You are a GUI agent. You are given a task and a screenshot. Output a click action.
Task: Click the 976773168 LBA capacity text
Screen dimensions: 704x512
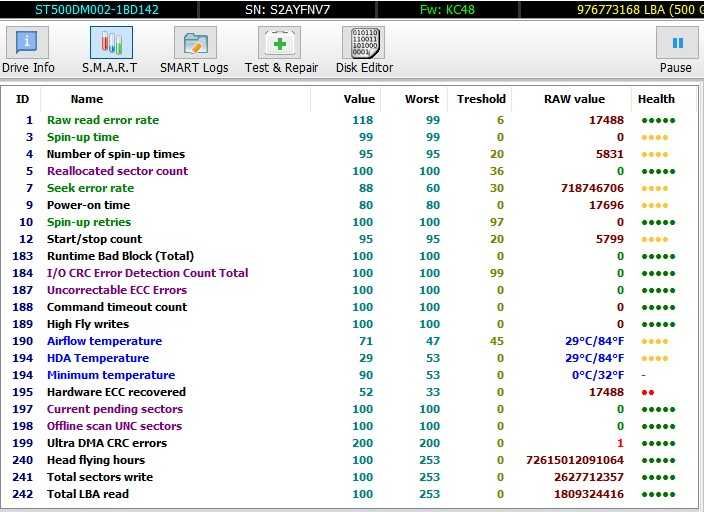pyautogui.click(x=640, y=9)
